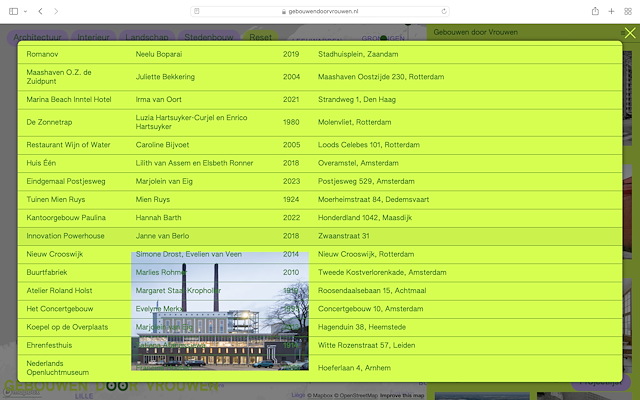640x400 pixels.
Task: Open Restaurant Wijn of Water entry
Action: (x=69, y=145)
